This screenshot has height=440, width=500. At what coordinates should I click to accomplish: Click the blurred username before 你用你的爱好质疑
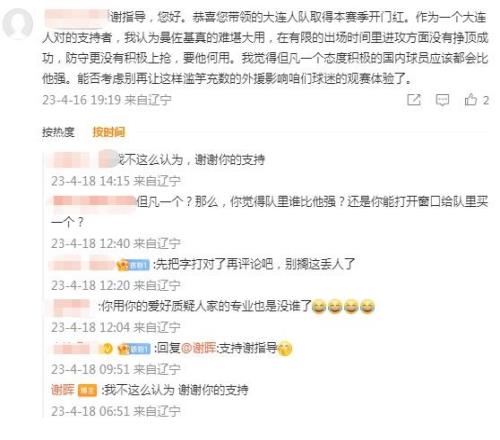coord(72,306)
